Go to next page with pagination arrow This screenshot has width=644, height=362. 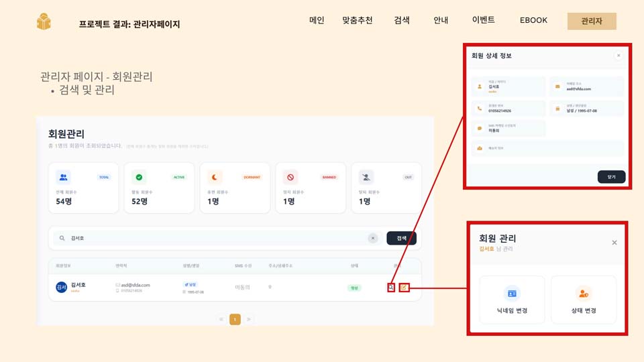click(249, 320)
